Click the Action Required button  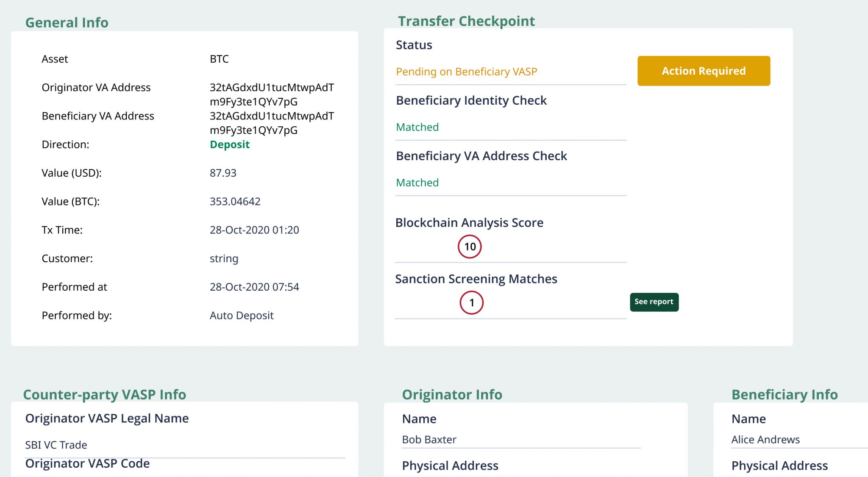point(704,71)
